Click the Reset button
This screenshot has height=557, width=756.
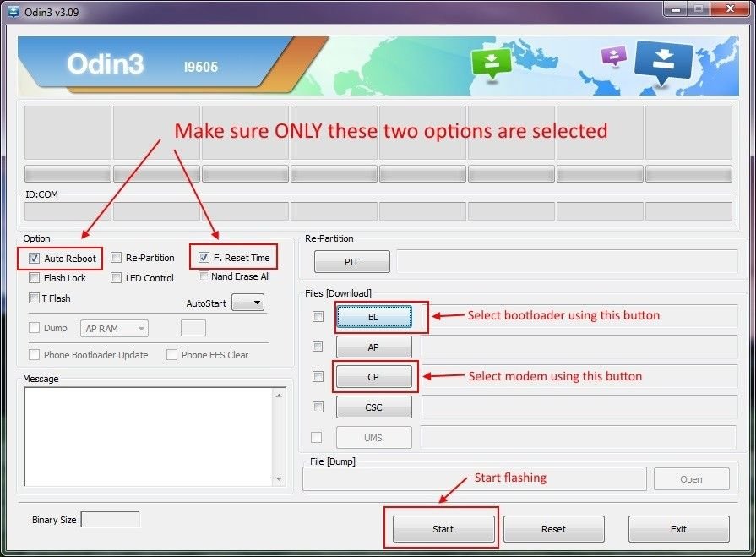553,529
